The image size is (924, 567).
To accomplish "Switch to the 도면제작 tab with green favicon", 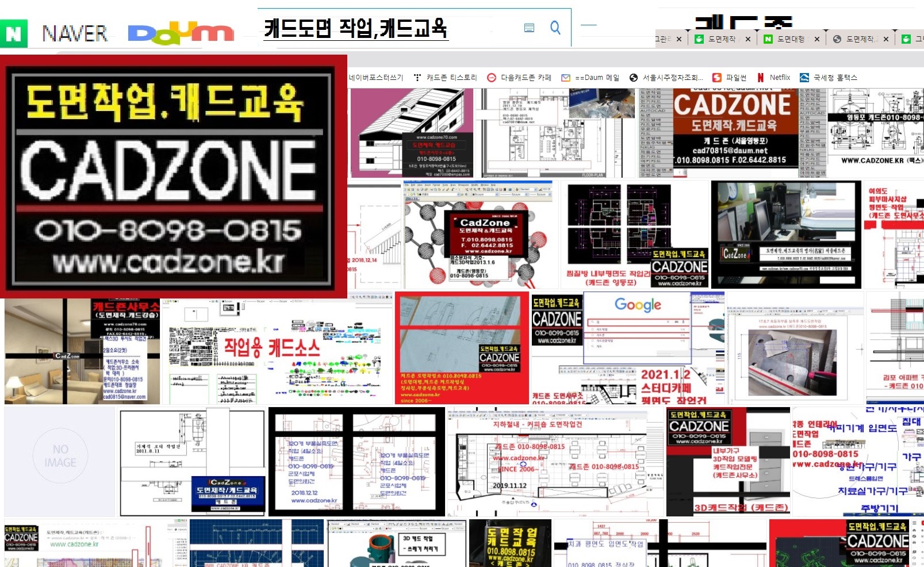I will click(722, 39).
